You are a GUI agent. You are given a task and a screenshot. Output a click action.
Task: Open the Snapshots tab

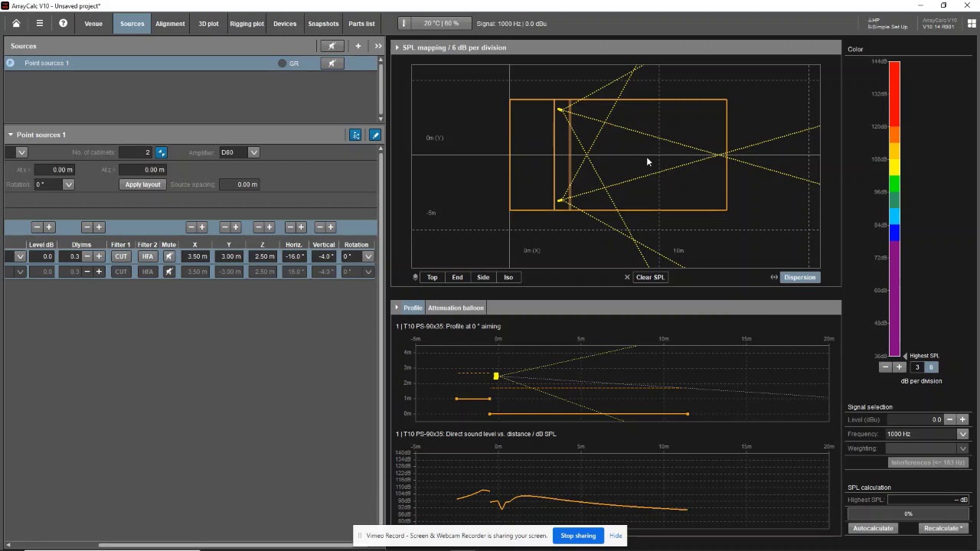pos(323,24)
